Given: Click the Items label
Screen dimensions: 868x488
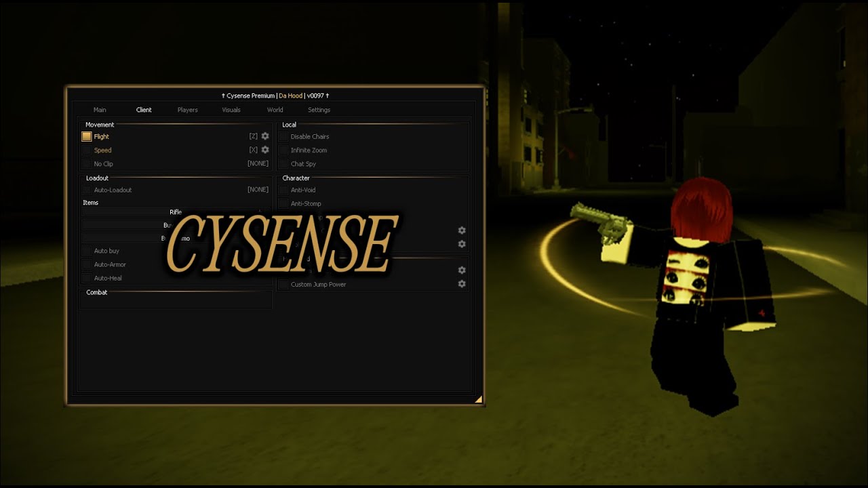Looking at the screenshot, I should [x=90, y=203].
